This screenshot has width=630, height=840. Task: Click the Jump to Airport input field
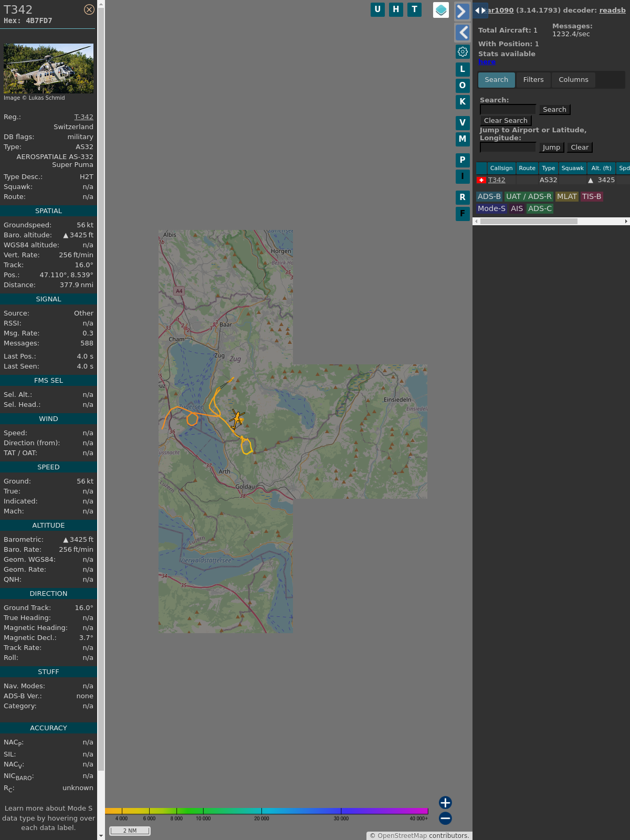click(x=508, y=148)
